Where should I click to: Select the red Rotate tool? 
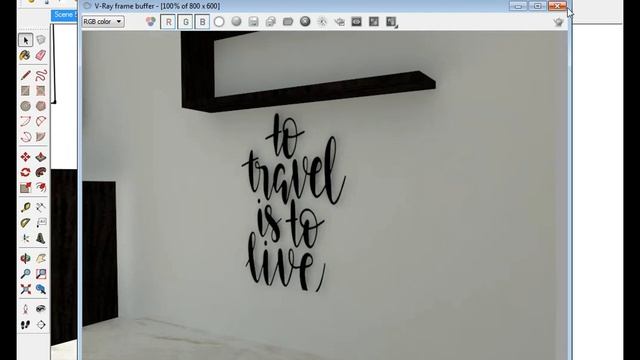(25, 172)
